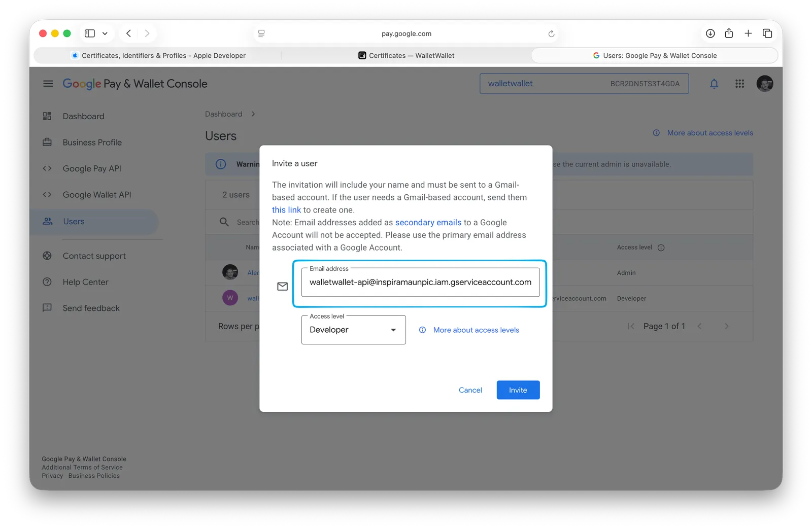The height and width of the screenshot is (529, 812).
Task: Open Contact support
Action: [94, 256]
